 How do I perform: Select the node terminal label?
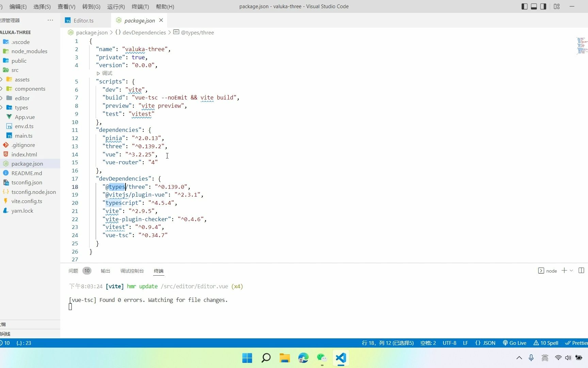click(x=551, y=271)
